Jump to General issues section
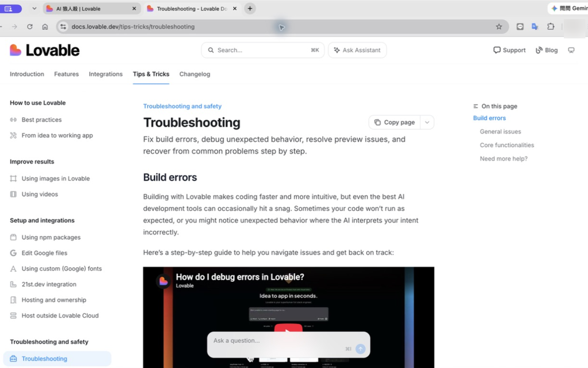The width and height of the screenshot is (588, 368). point(500,132)
